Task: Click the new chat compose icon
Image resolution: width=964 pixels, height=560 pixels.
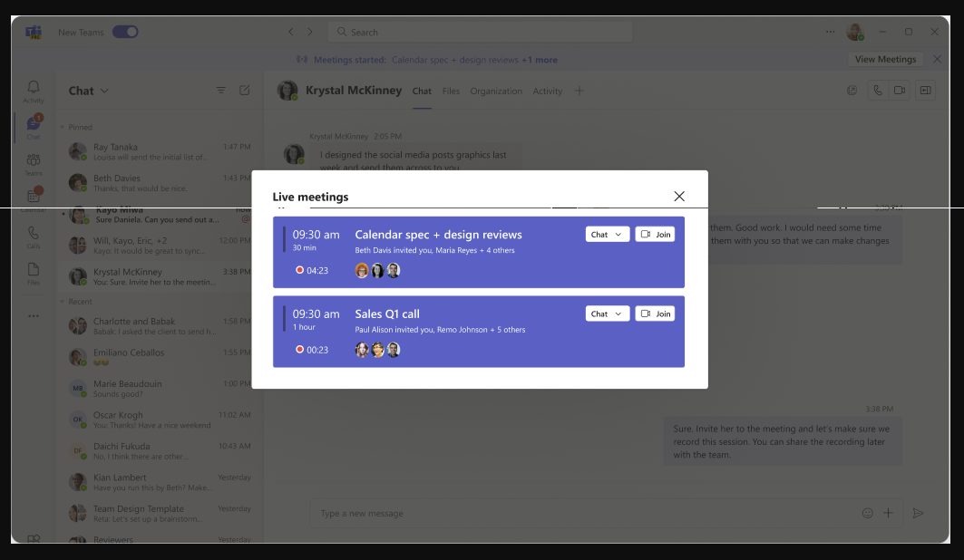Action: tap(245, 91)
